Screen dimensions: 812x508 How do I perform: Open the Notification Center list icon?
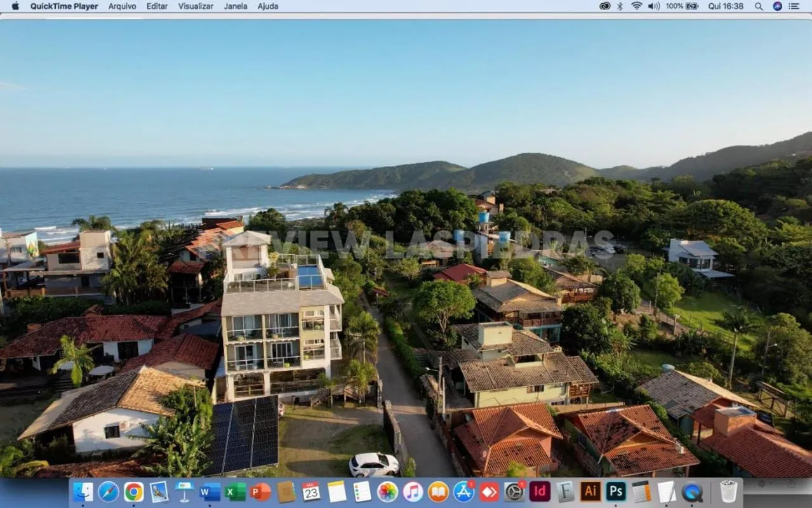794,6
